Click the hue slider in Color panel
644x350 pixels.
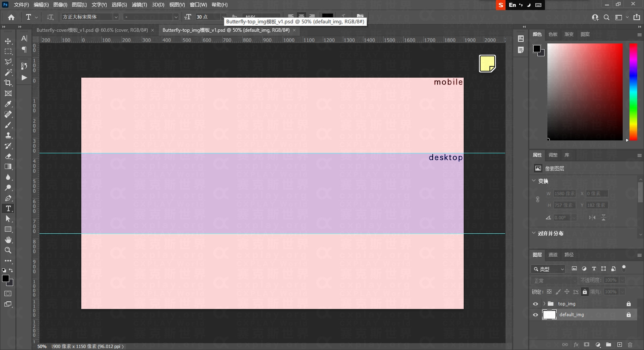click(633, 92)
